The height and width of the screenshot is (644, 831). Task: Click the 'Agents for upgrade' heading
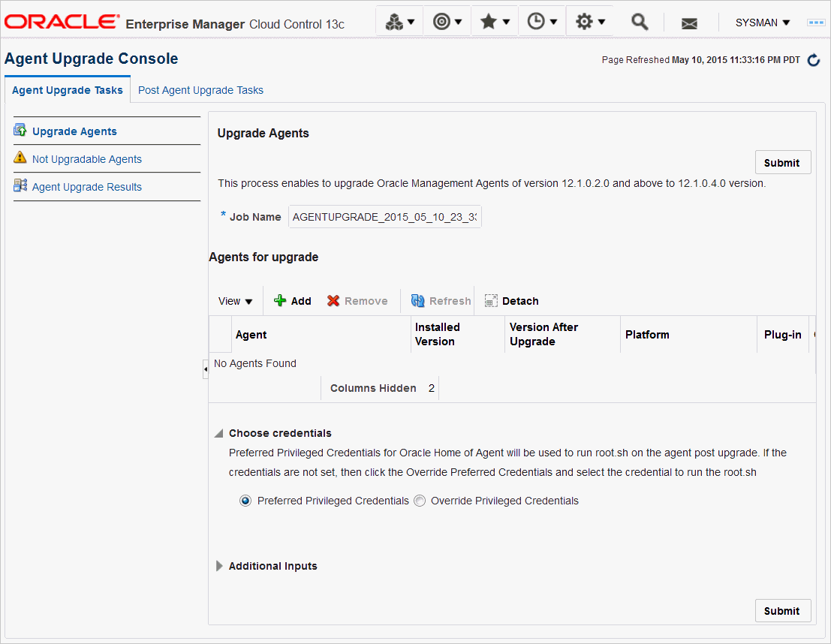click(x=263, y=257)
